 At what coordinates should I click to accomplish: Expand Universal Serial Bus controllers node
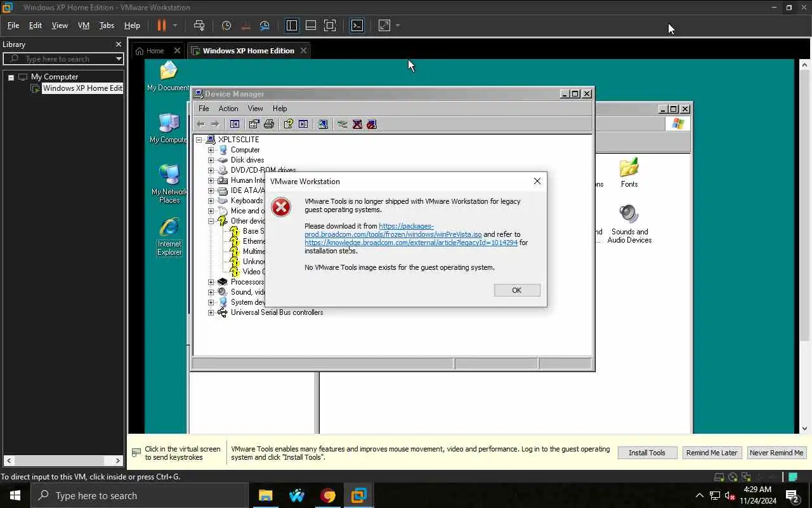(211, 312)
